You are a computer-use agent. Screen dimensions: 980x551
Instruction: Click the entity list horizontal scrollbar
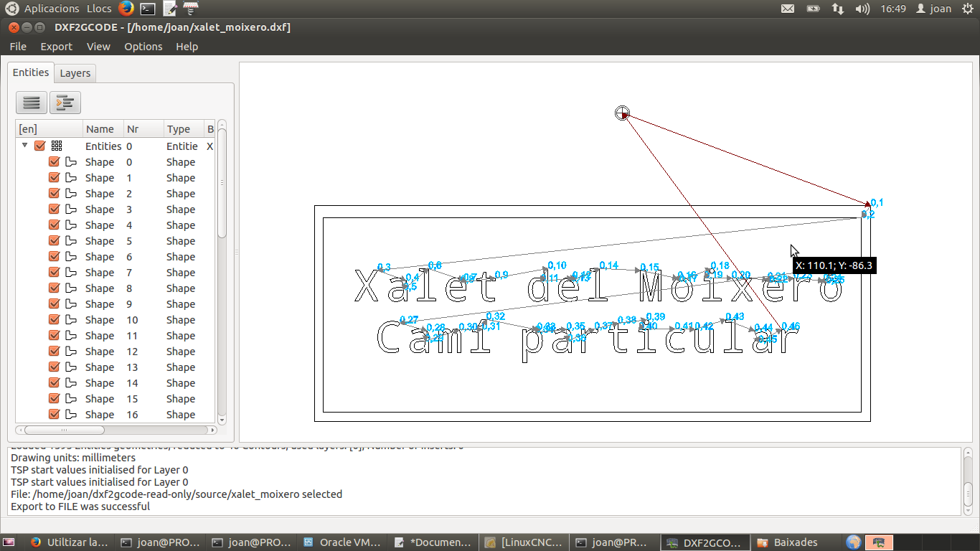(65, 430)
